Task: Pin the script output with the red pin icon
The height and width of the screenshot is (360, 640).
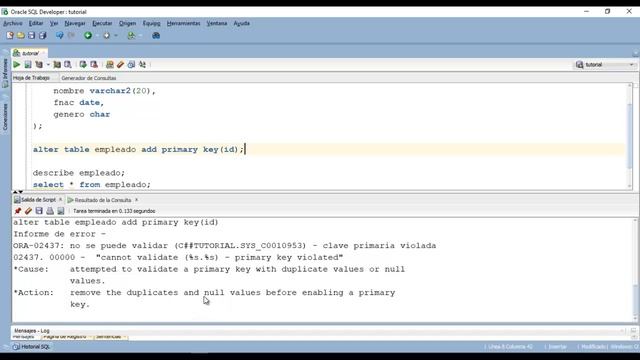Action: coord(18,211)
